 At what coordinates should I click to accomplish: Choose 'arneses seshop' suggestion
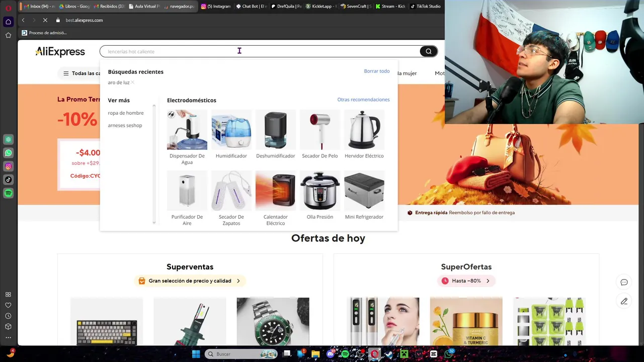125,126
